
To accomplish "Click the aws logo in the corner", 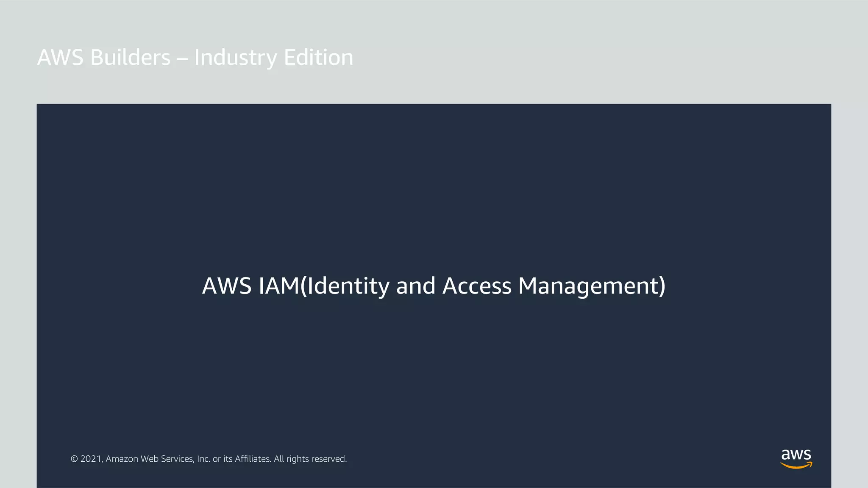I will click(796, 459).
